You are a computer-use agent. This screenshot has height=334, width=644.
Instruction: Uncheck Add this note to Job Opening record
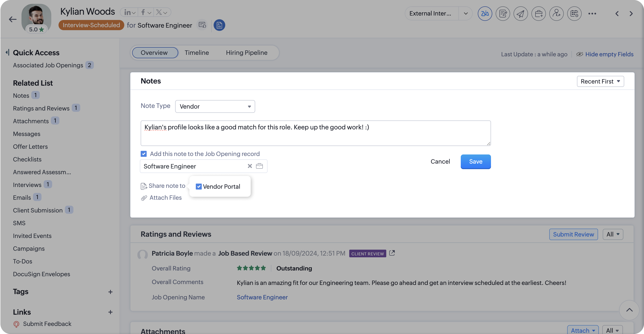143,154
